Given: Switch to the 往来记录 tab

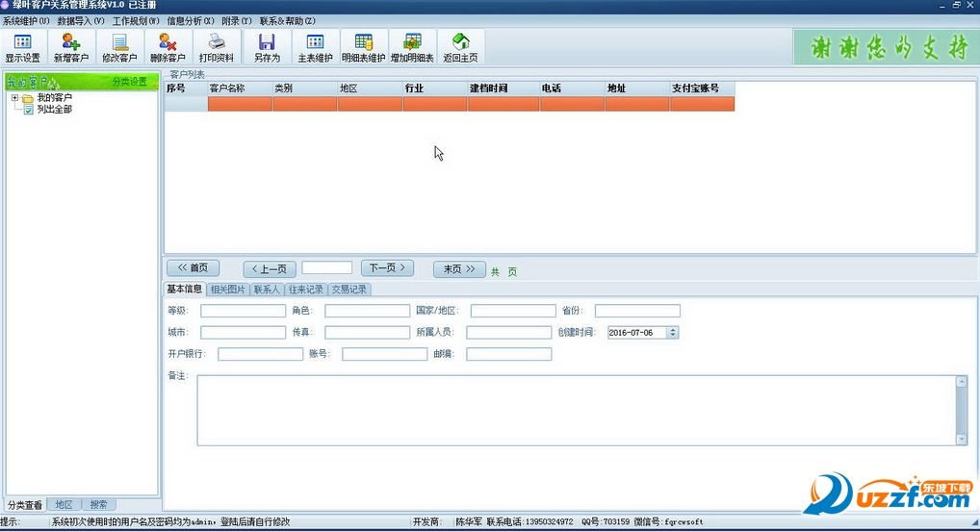Looking at the screenshot, I should coord(305,290).
